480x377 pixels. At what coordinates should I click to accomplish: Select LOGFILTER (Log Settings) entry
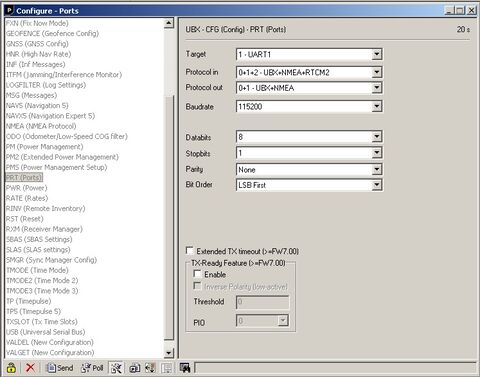46,85
